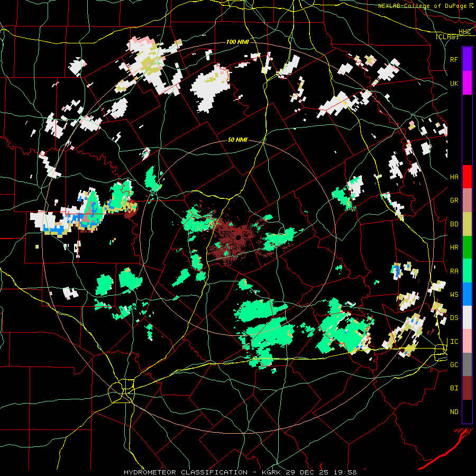Screen dimensions: 476x476
Task: Select the gray GC ground clutter swatch
Action: click(467, 364)
